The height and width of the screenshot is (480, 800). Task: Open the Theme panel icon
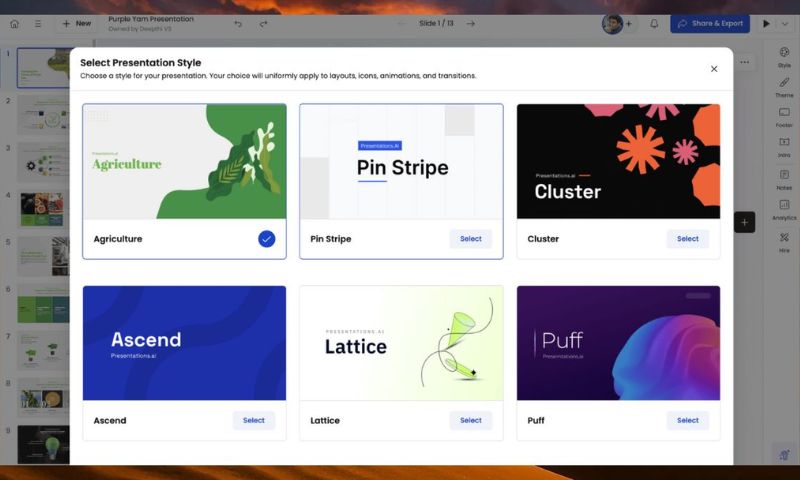click(x=784, y=86)
